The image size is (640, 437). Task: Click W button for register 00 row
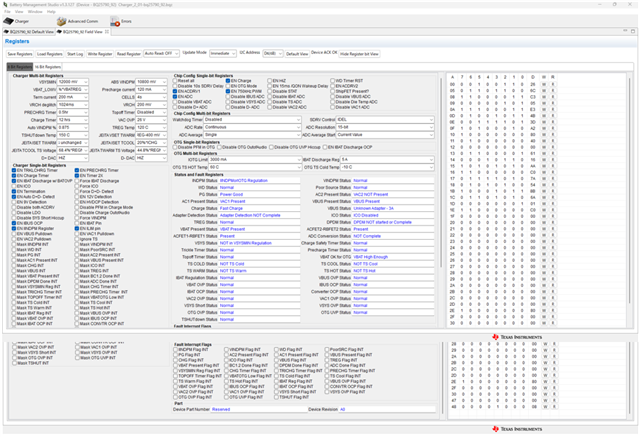(544, 84)
